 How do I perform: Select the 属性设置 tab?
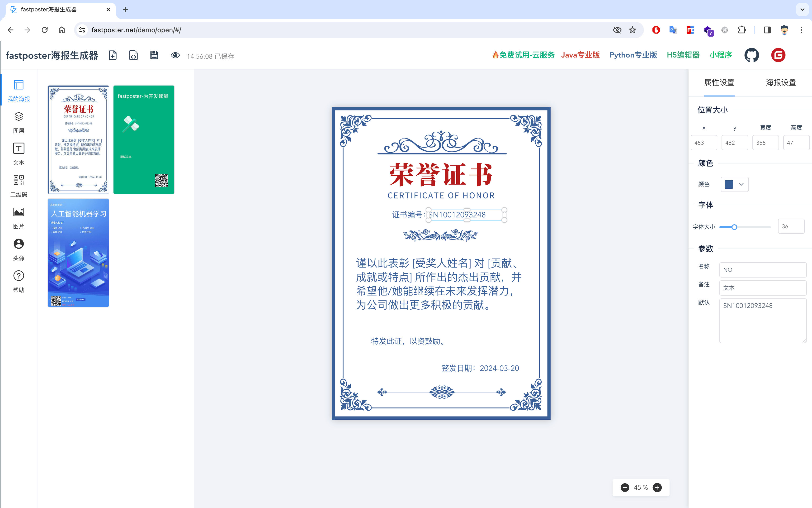(x=719, y=82)
